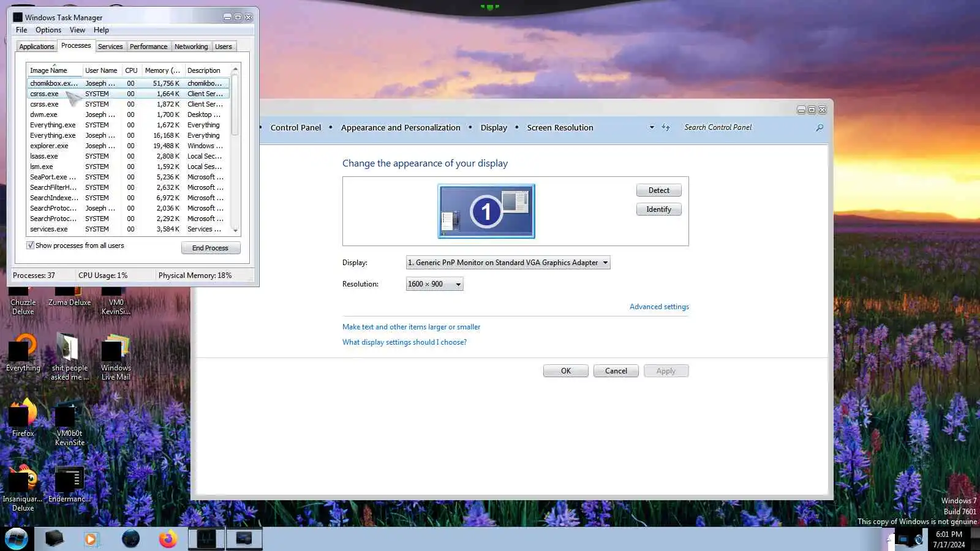
Task: Open the black folder-shaped taskbar icon
Action: [54, 539]
